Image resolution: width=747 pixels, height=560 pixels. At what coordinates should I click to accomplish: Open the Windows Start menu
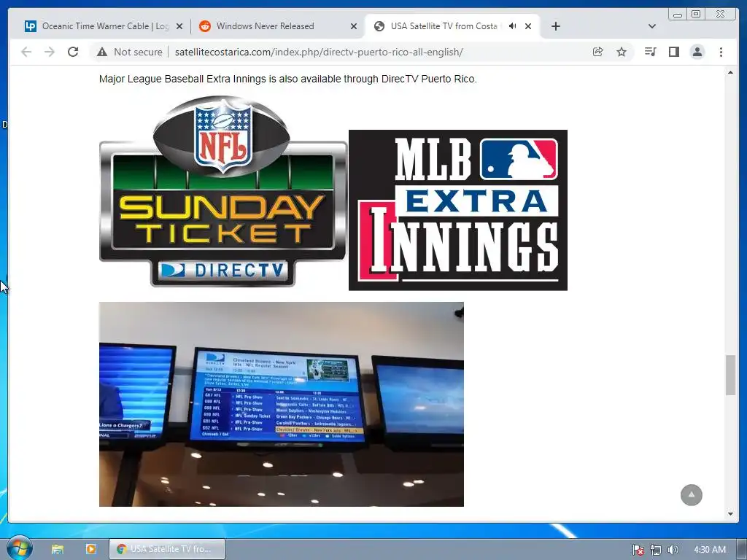pyautogui.click(x=19, y=548)
